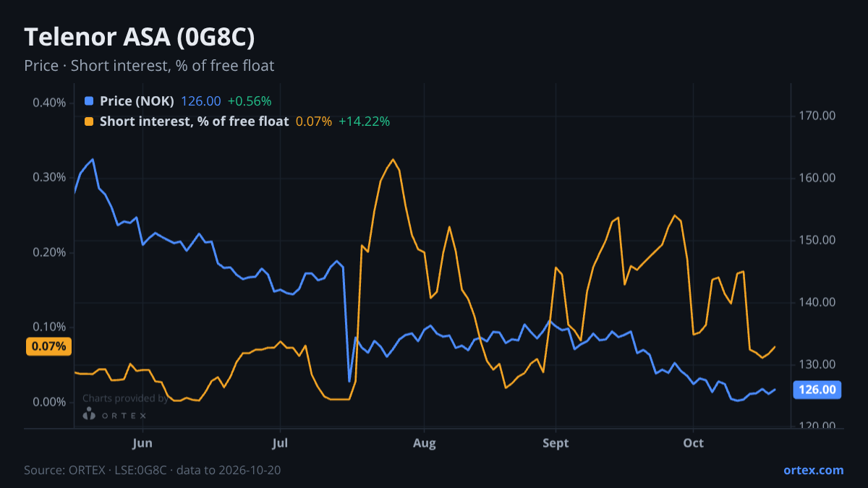Click the Oct x-axis label
Screen dimensions: 868x488
[694, 442]
